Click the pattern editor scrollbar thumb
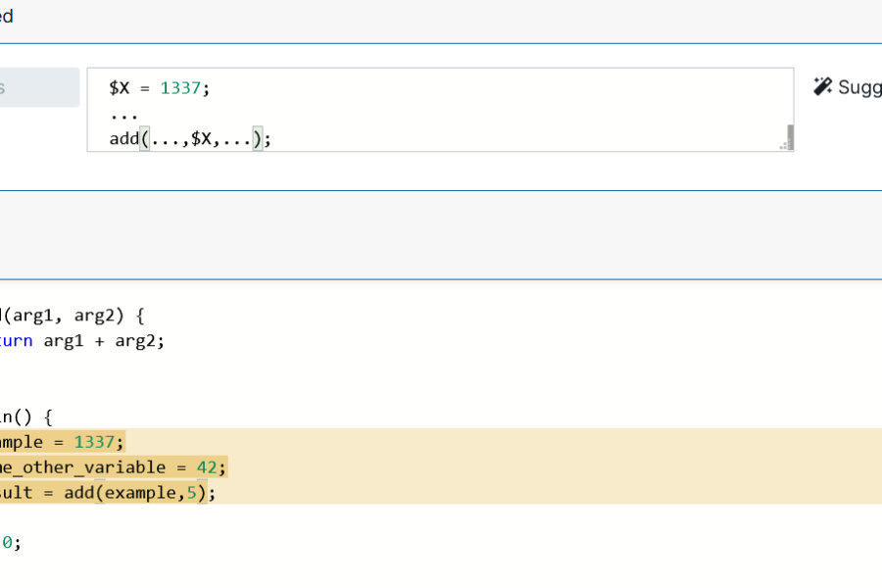The height and width of the screenshot is (588, 882). coord(790,137)
